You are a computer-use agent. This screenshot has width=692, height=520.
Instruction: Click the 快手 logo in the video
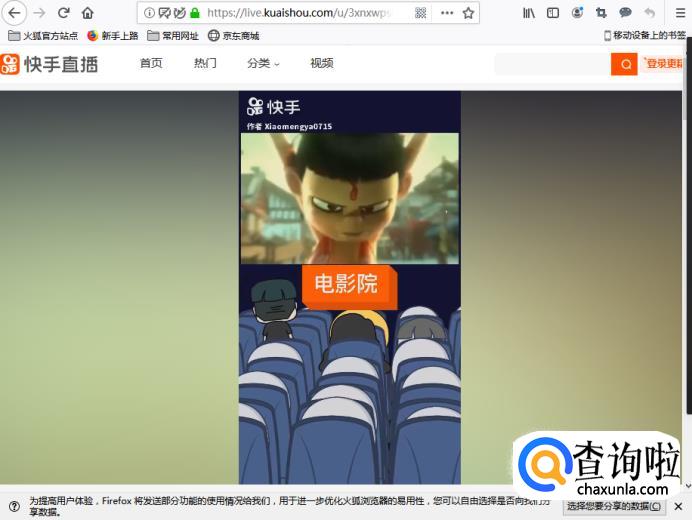click(274, 106)
